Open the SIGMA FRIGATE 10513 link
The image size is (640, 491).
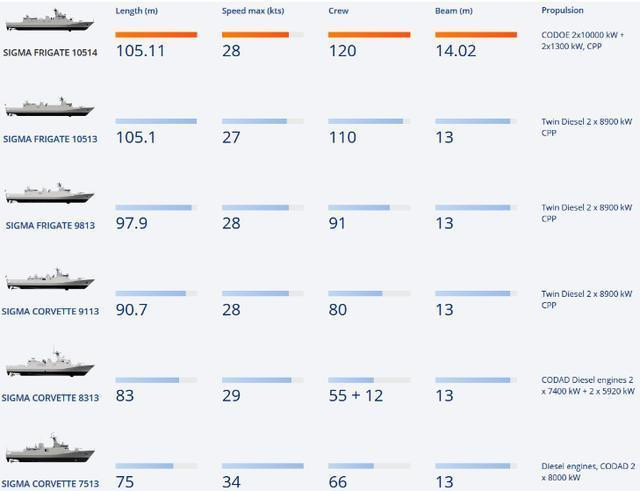pyautogui.click(x=49, y=138)
